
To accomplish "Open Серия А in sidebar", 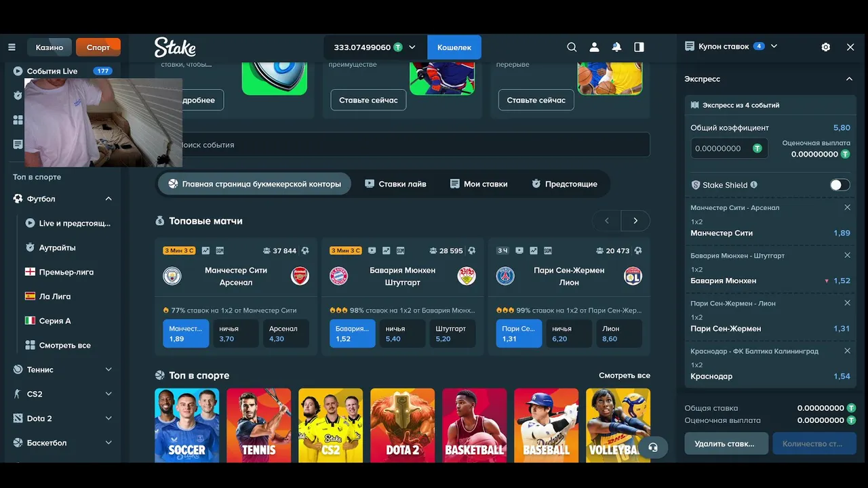I will [55, 321].
